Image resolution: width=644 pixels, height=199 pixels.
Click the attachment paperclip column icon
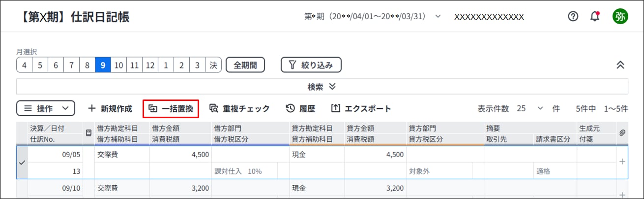coord(622,133)
